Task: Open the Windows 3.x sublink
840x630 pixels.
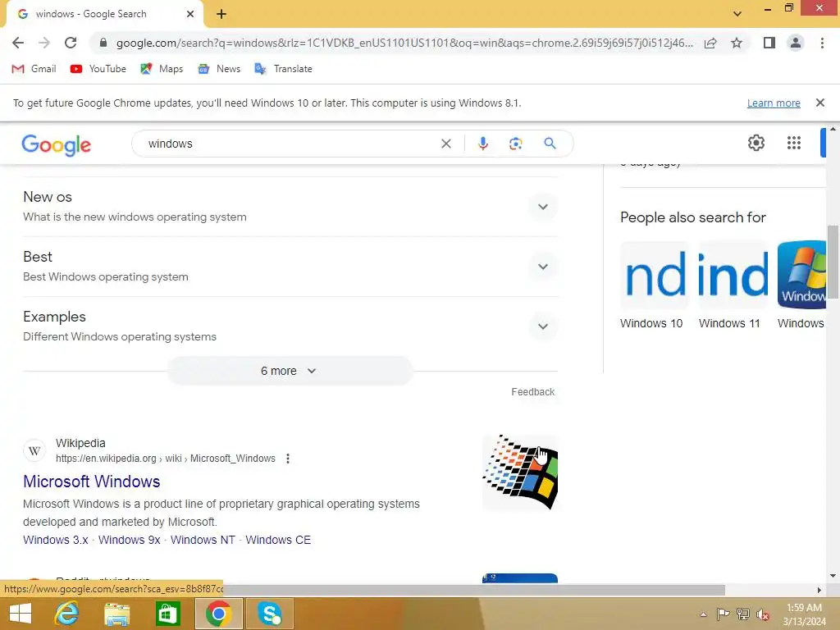Action: coord(56,540)
